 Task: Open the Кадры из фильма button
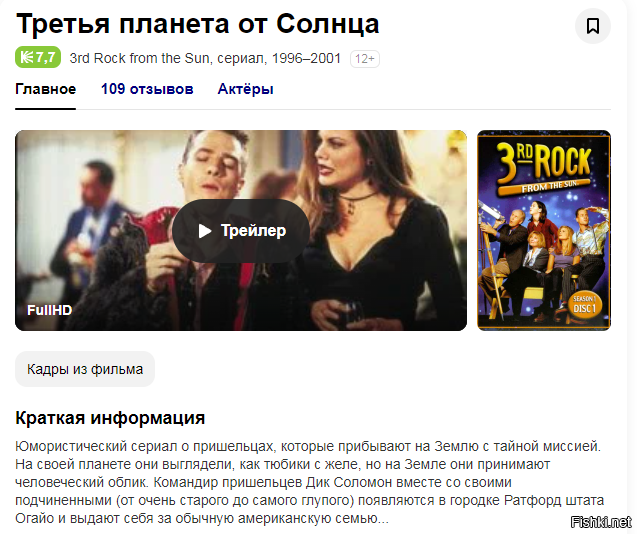[85, 369]
